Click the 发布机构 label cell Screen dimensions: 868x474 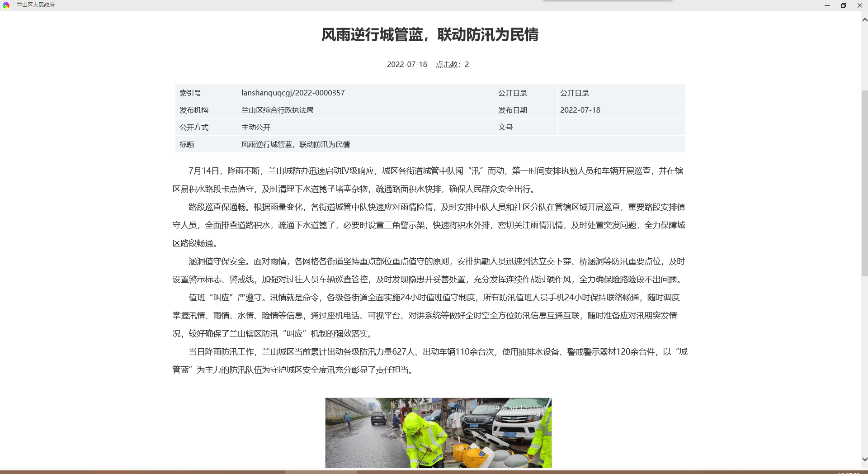point(207,110)
